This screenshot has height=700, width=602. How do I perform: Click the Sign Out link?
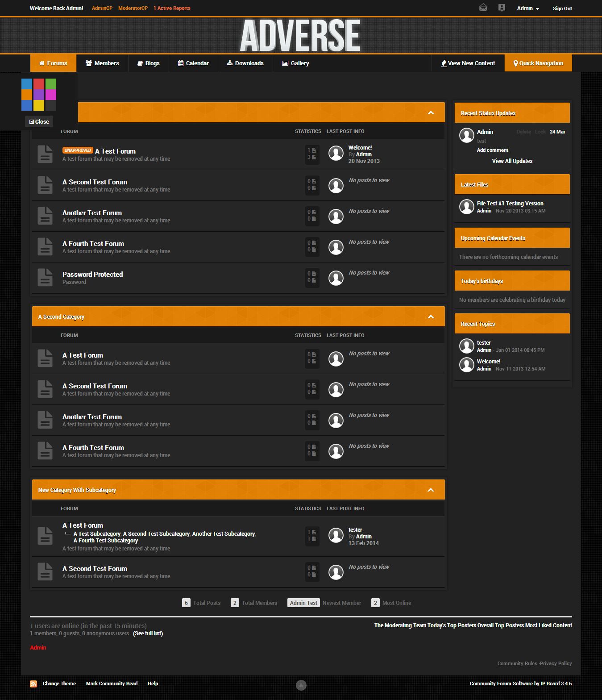click(562, 8)
